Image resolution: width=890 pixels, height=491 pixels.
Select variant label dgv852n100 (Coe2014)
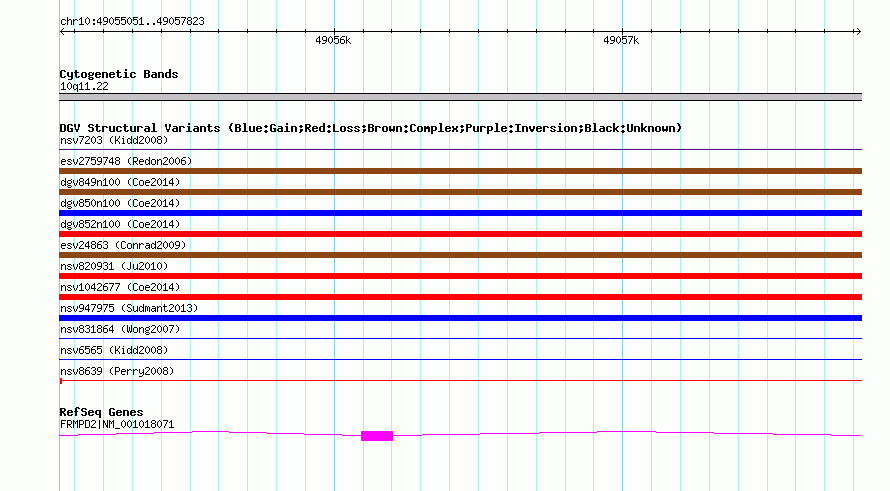click(x=120, y=224)
